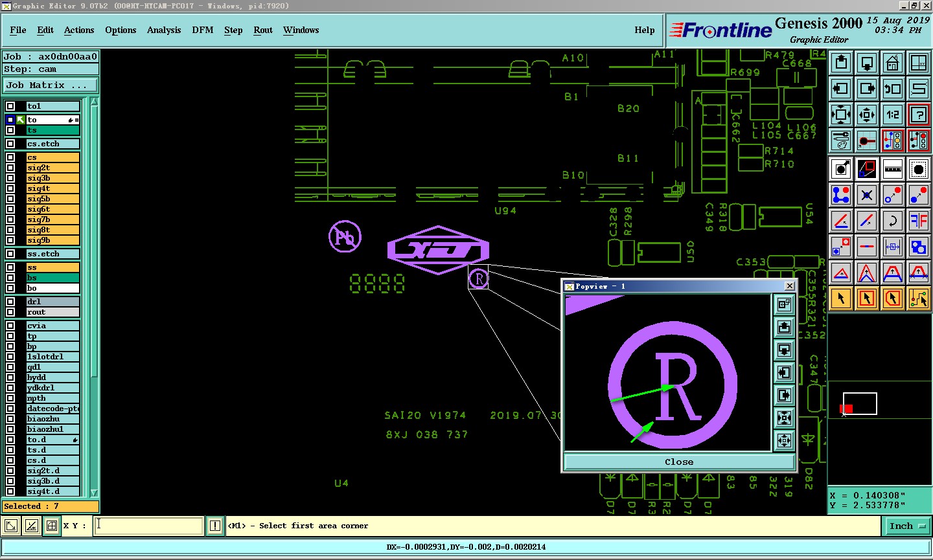Viewport: 933px width, 560px height.
Task: Open the Windows menu
Action: [301, 30]
